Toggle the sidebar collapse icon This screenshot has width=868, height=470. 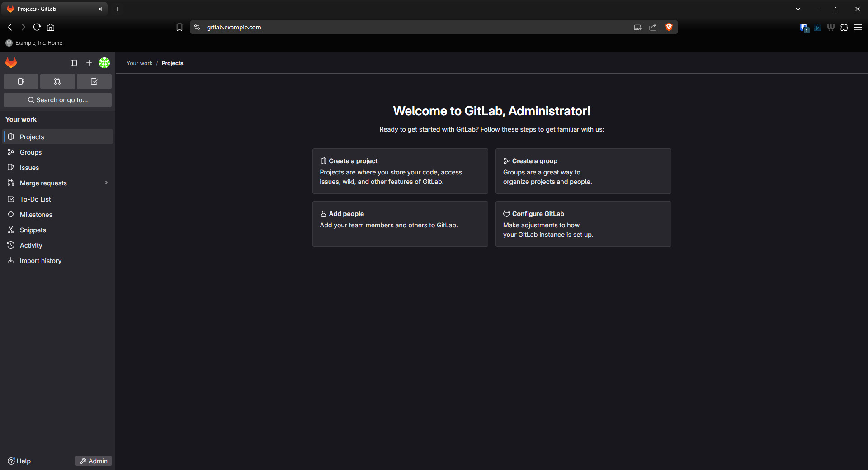point(74,63)
